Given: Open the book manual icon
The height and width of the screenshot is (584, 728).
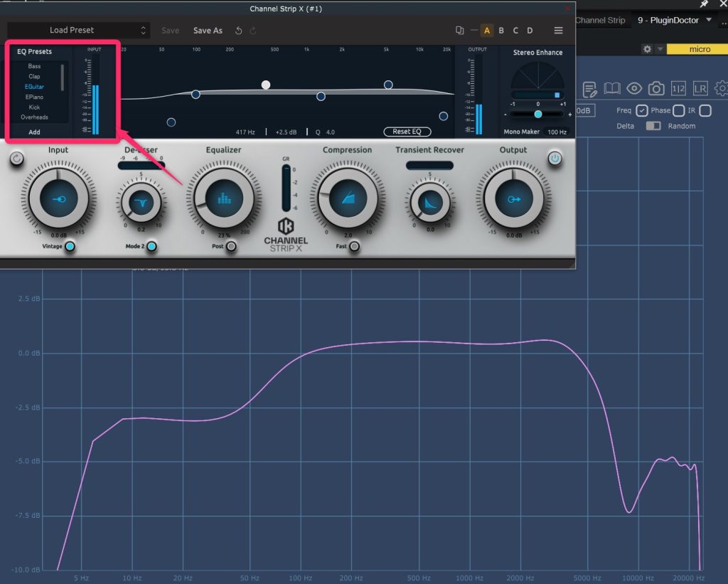Looking at the screenshot, I should point(611,88).
